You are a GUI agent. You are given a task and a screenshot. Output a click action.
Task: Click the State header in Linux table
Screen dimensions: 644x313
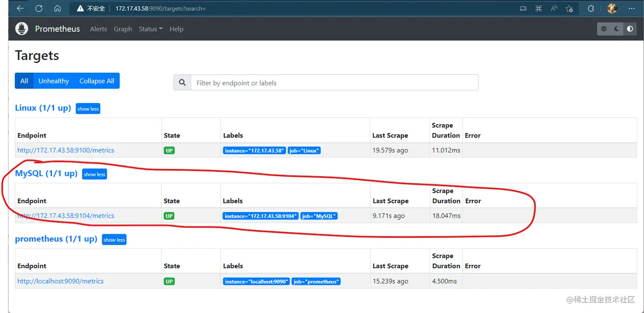pyautogui.click(x=172, y=135)
